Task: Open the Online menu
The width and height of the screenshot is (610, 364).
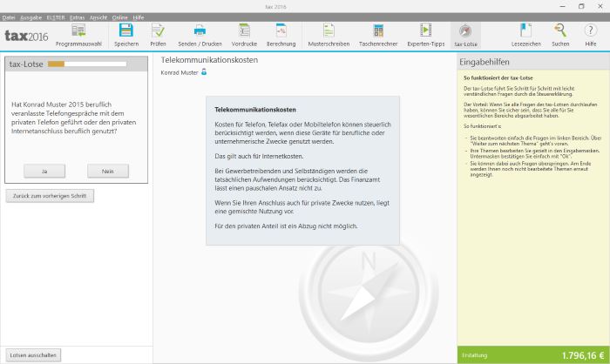Action: [x=120, y=17]
